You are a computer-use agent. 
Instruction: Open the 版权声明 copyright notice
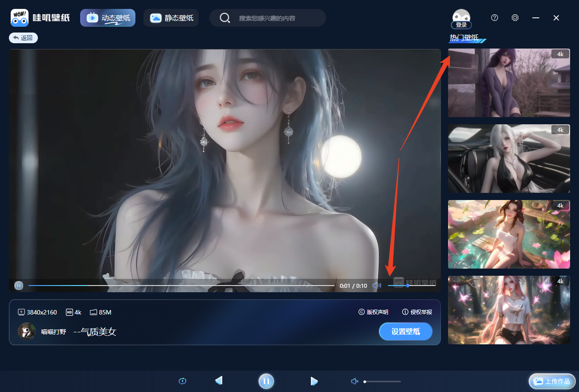point(373,312)
